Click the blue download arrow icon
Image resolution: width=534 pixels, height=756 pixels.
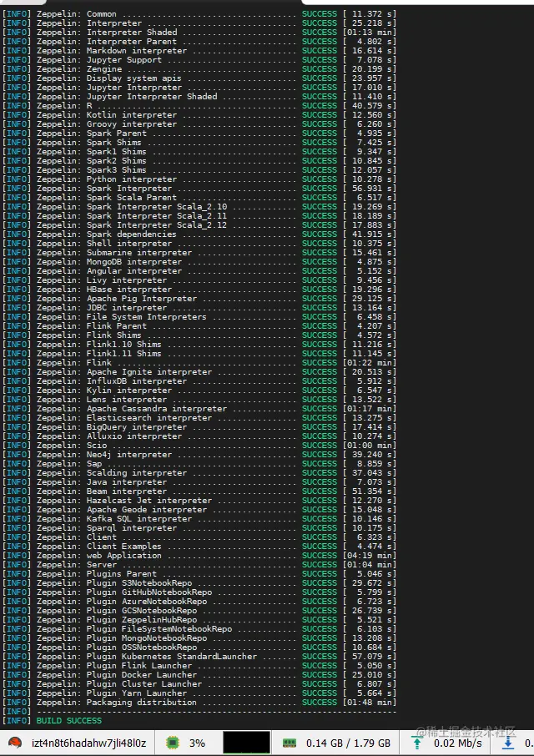point(508,743)
